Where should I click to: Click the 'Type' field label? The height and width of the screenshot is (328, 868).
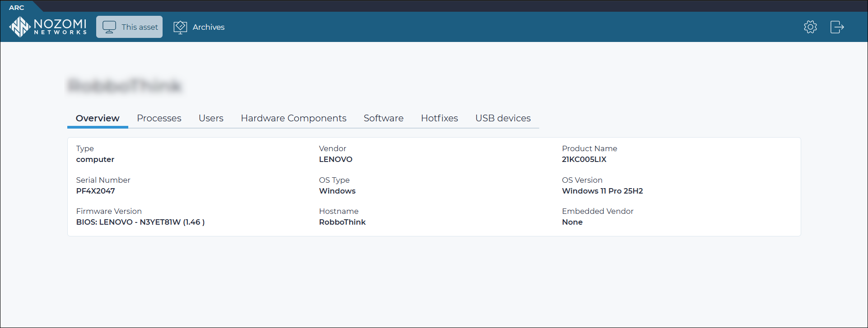click(x=85, y=148)
